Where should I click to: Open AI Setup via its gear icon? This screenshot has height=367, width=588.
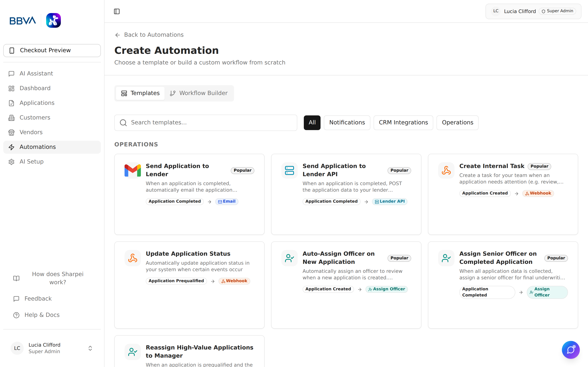click(x=11, y=162)
